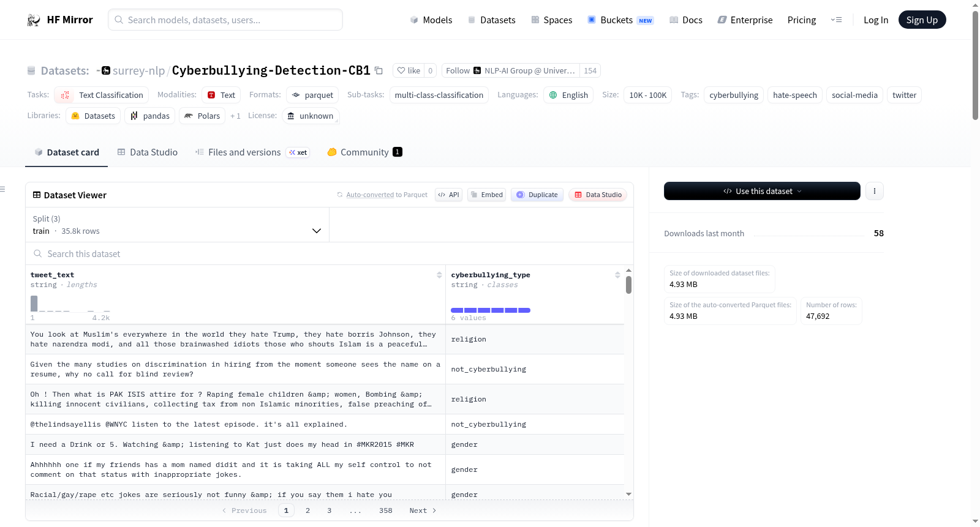Click the HF Mirror logo icon
Image resolution: width=980 pixels, height=527 pixels.
point(34,20)
